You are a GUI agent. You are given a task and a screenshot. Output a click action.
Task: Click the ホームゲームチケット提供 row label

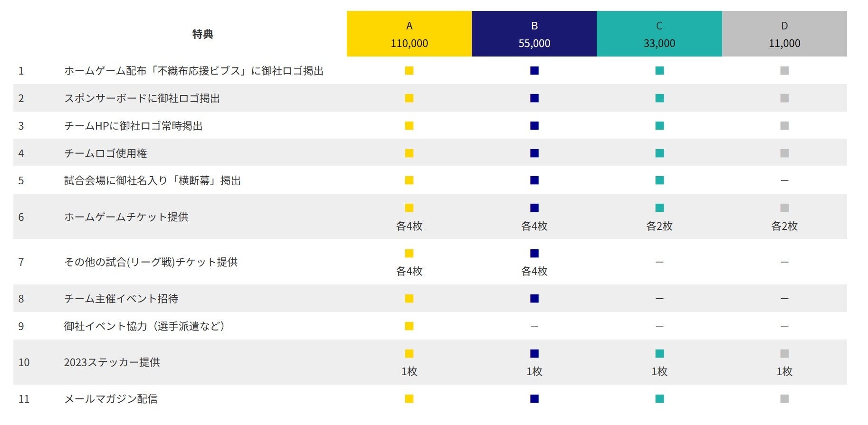coord(126,217)
